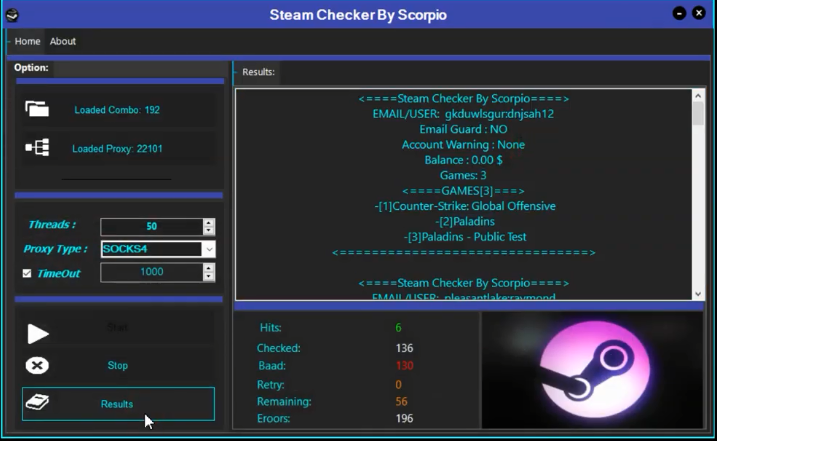Select the Results: panel tab
The height and width of the screenshot is (460, 819).
pos(258,72)
